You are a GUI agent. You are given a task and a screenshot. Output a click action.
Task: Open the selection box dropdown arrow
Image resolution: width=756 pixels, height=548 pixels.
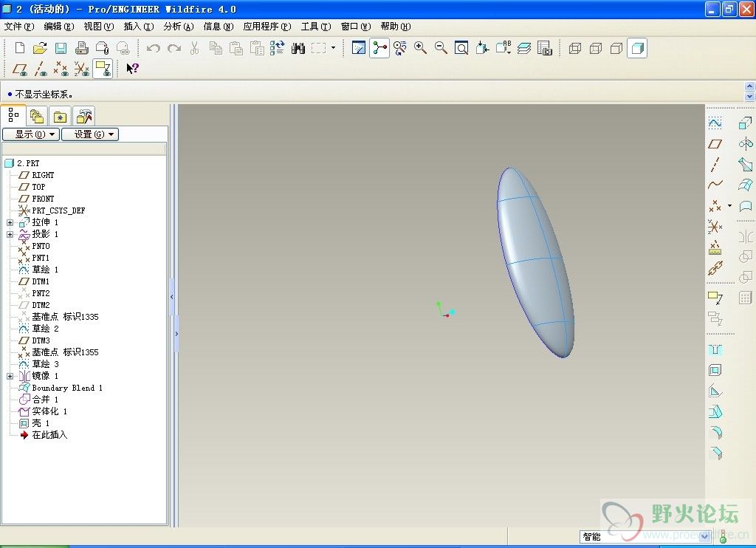coord(333,48)
